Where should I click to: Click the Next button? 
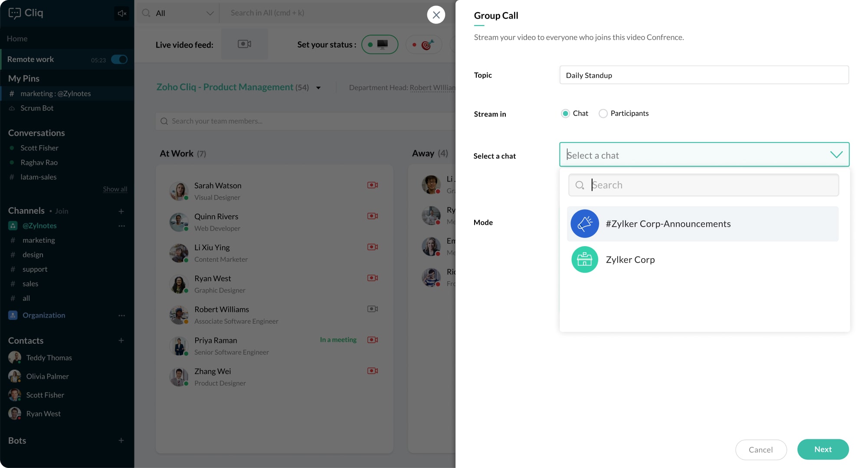822,449
